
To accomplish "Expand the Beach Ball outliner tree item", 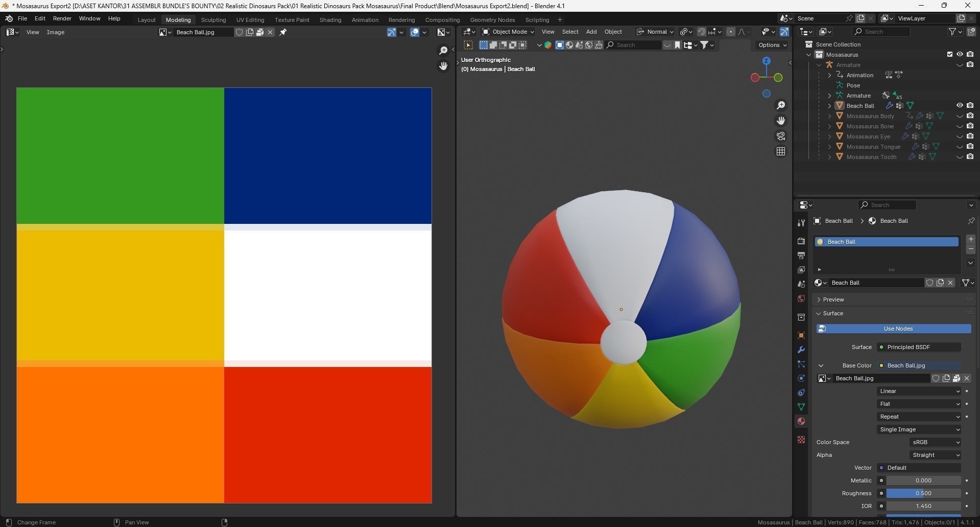I will tap(829, 106).
